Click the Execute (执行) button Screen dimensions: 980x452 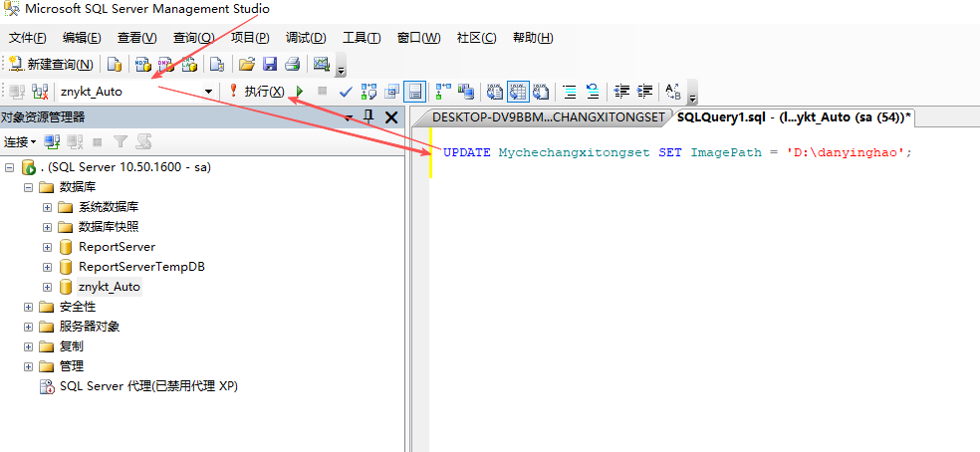click(x=257, y=92)
